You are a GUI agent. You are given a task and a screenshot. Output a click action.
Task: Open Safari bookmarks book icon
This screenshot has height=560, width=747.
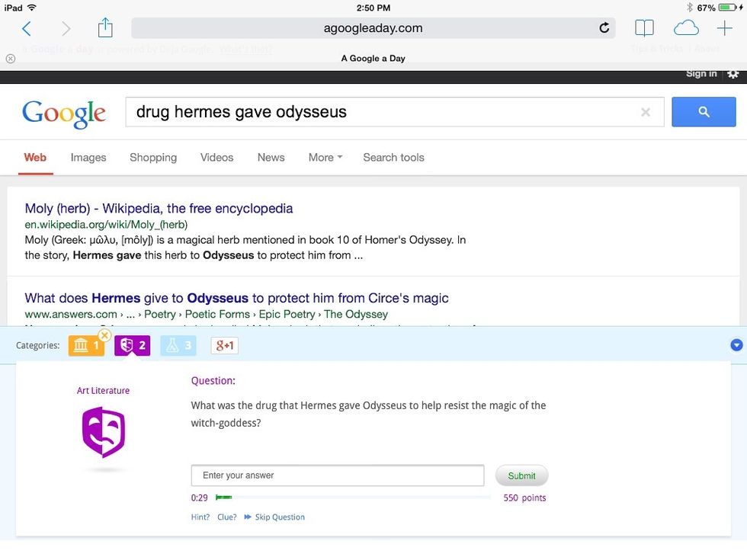644,28
